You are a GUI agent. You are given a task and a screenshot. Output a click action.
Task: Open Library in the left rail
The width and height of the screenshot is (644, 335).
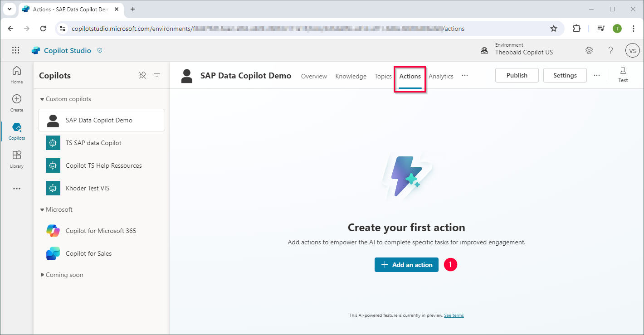point(17,159)
